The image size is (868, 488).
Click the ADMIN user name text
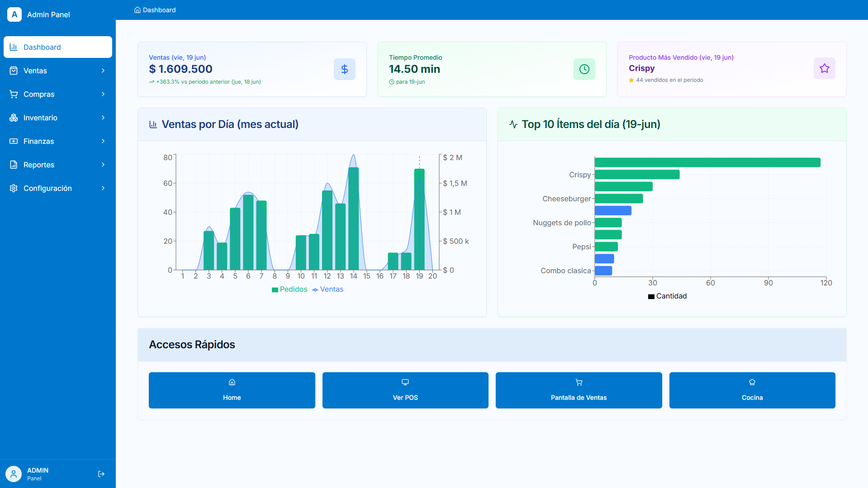tap(38, 470)
